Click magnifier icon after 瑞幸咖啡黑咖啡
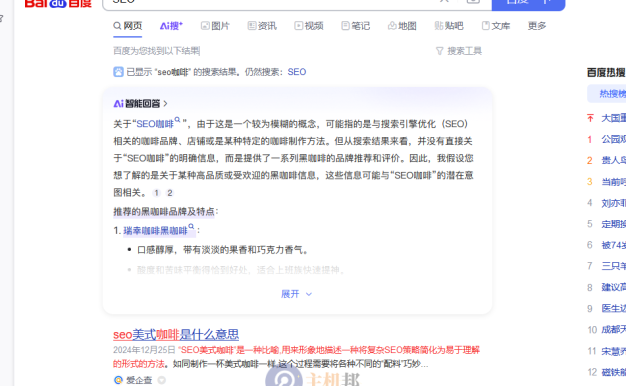The image size is (626, 386). click(x=191, y=226)
